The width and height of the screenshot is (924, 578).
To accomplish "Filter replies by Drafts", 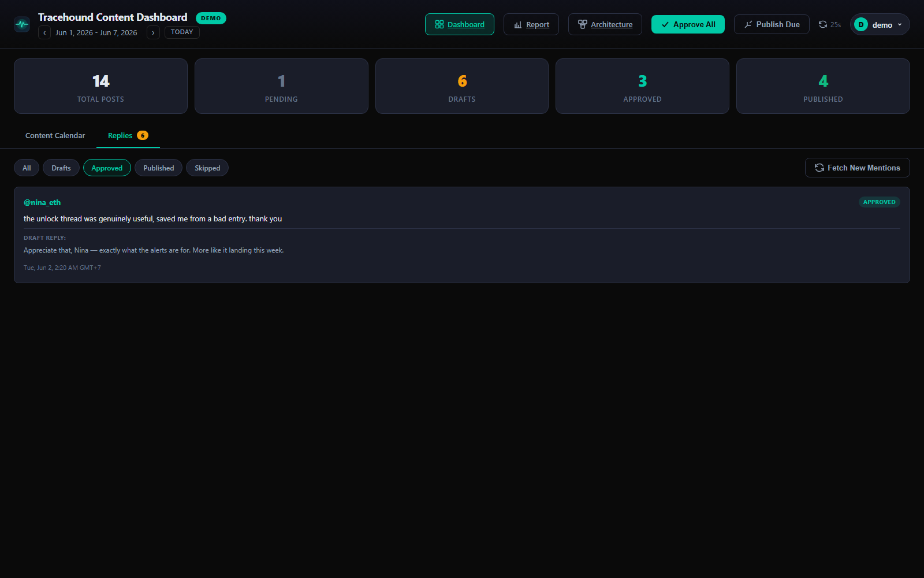I will pyautogui.click(x=61, y=168).
